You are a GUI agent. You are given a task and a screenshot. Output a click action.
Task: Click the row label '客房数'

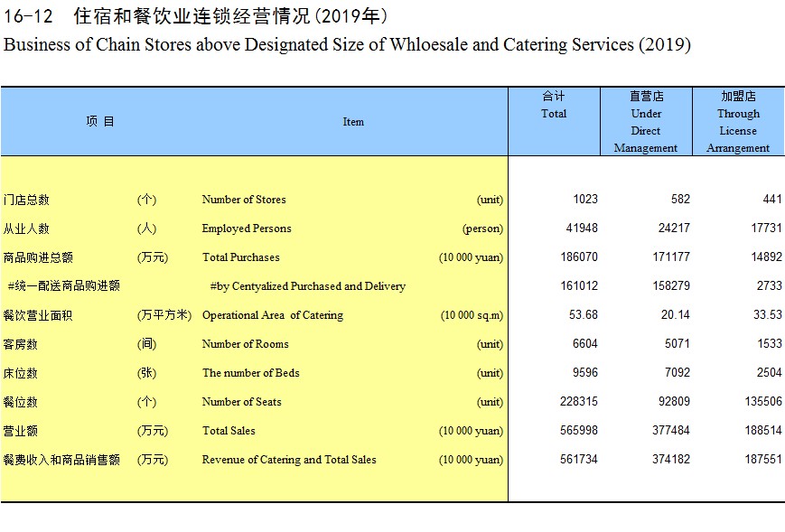point(20,344)
